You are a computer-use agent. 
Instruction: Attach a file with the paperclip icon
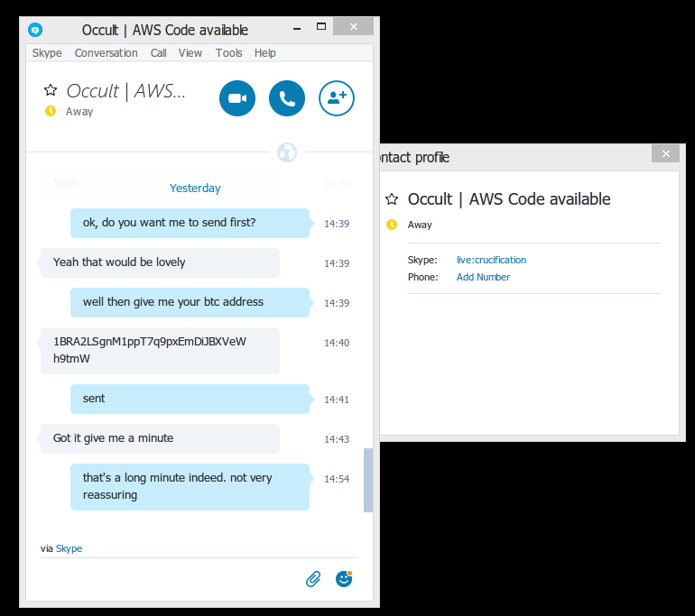point(313,579)
